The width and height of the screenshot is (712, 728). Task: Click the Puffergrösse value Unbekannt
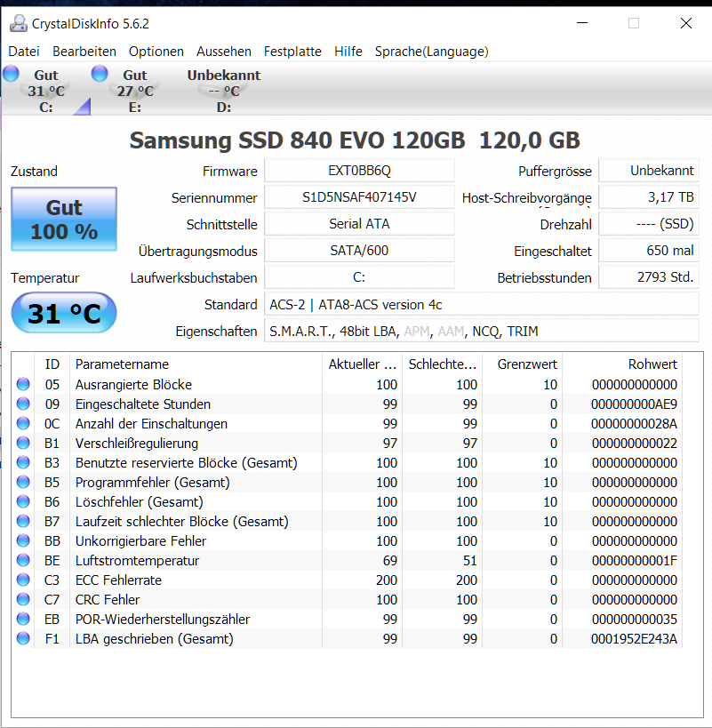649,171
